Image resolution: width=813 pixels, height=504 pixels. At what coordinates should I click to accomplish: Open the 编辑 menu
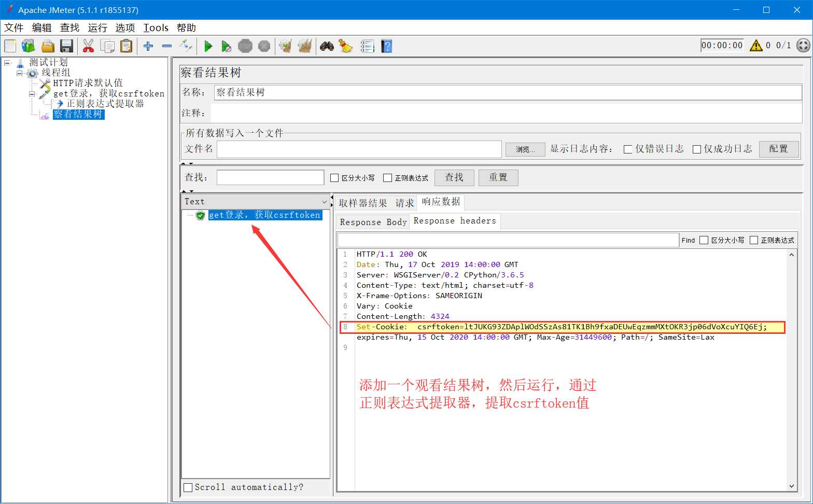(x=42, y=27)
